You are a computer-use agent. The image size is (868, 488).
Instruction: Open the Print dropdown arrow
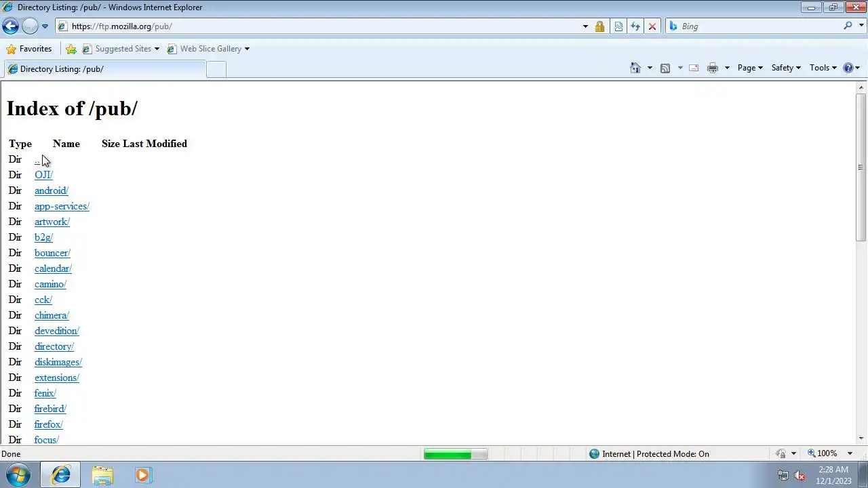[x=727, y=68]
